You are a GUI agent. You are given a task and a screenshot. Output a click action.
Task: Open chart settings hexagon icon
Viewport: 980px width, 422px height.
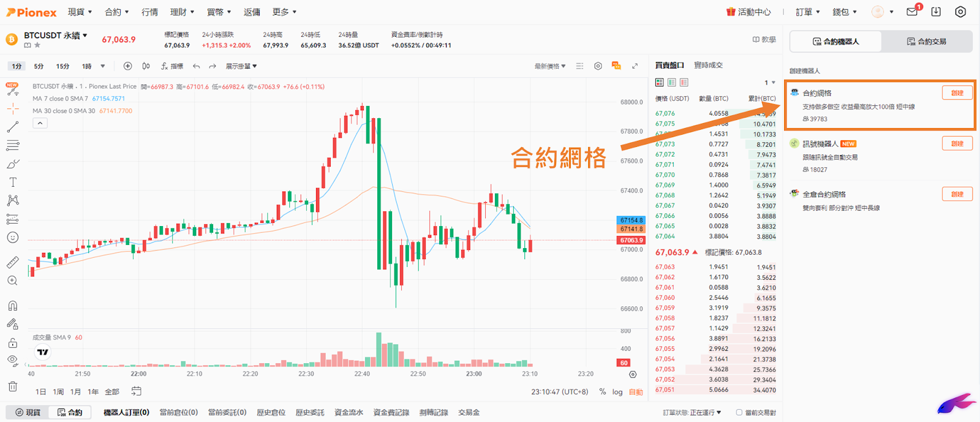click(x=598, y=66)
